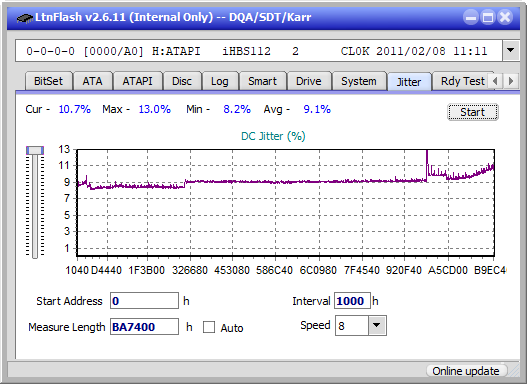Switch to the BitSet tab
Viewport: 527px width, 384px height.
click(48, 81)
